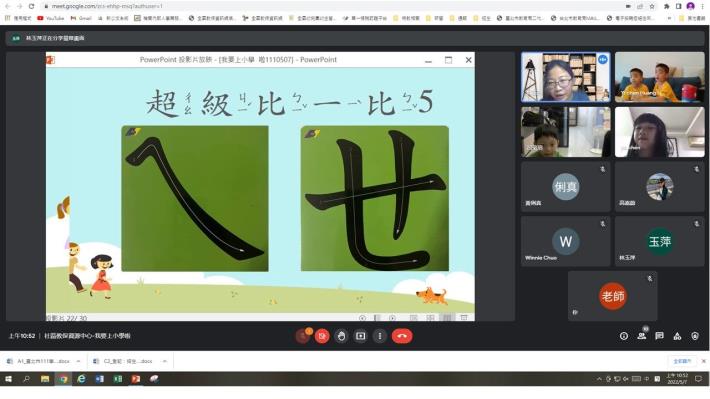
Task: Click the 老師 participant tile
Action: click(x=612, y=296)
